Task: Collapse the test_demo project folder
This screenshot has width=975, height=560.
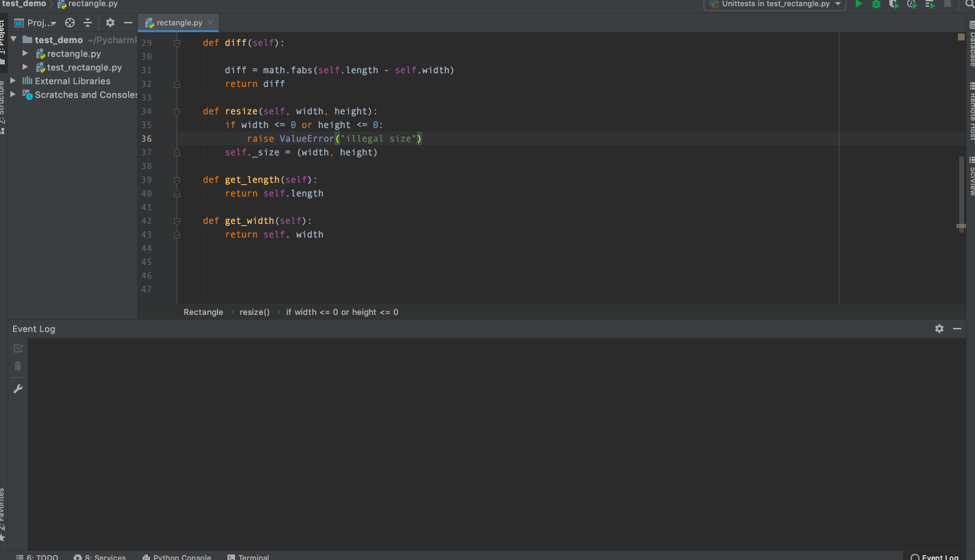Action: pos(14,40)
